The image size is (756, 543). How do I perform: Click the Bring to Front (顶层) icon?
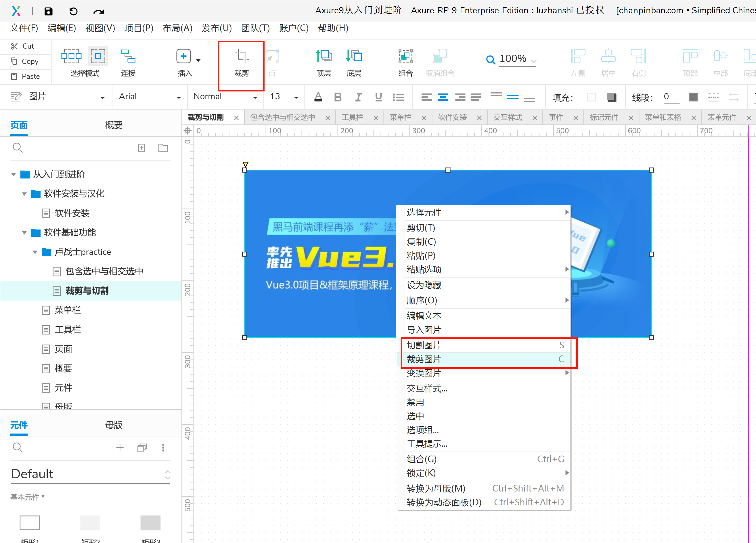[x=323, y=56]
